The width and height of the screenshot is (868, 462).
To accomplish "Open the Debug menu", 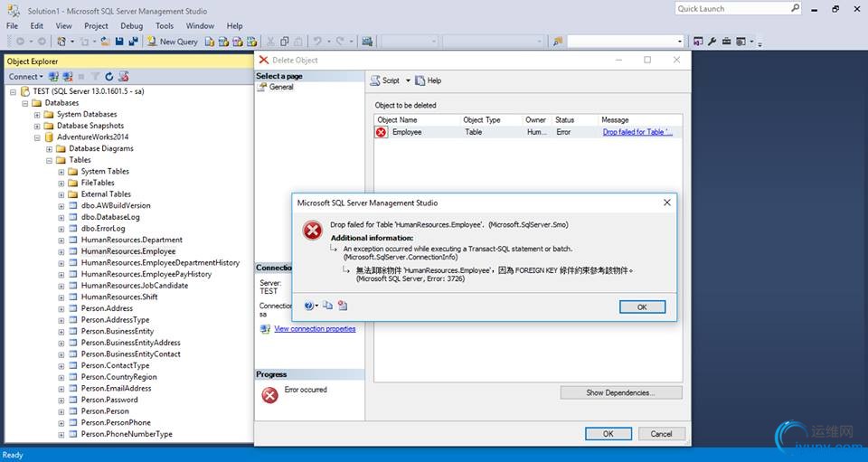I will 131,25.
